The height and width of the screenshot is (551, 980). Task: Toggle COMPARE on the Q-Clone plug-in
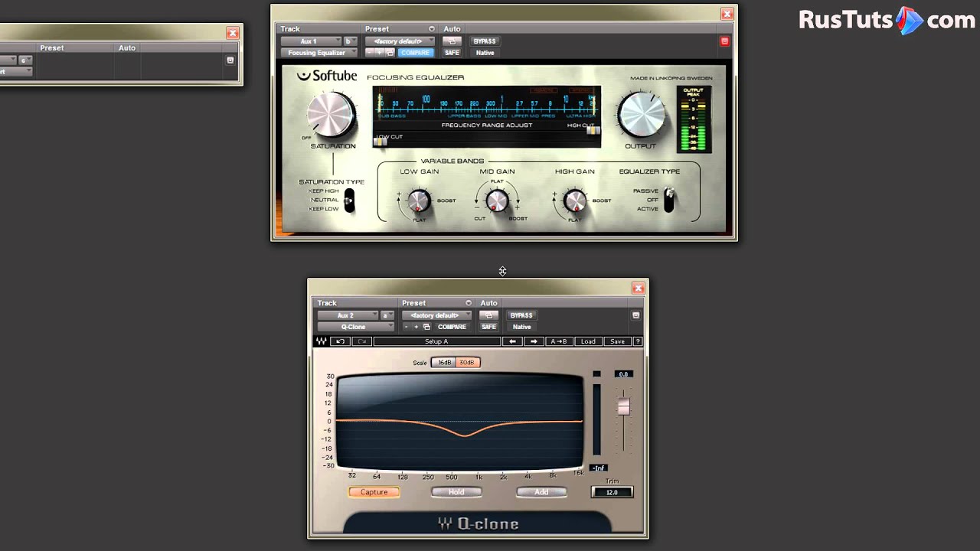point(452,327)
